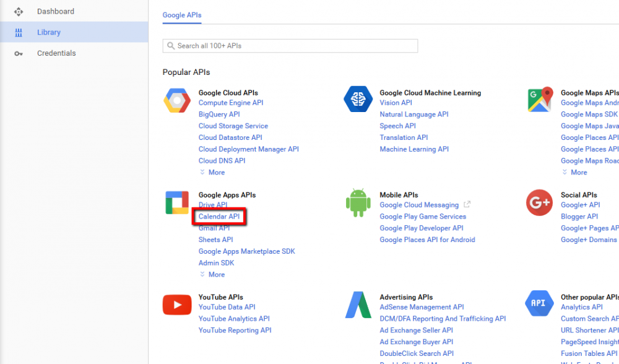Click the Google Cloud Platform hexagon icon

pyautogui.click(x=177, y=100)
